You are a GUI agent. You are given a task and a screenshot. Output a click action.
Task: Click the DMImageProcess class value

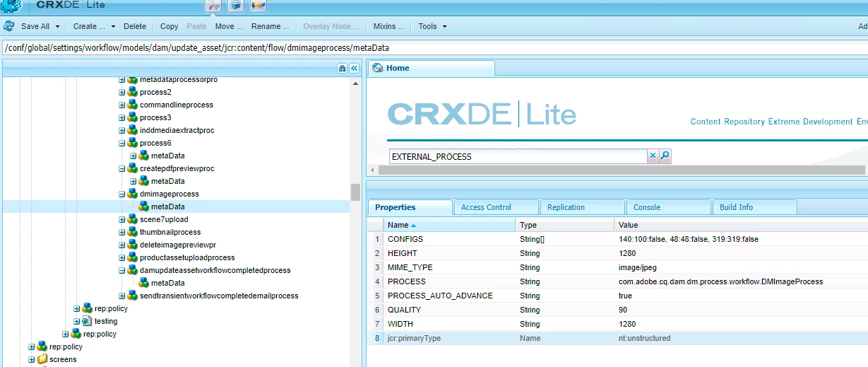pyautogui.click(x=720, y=281)
